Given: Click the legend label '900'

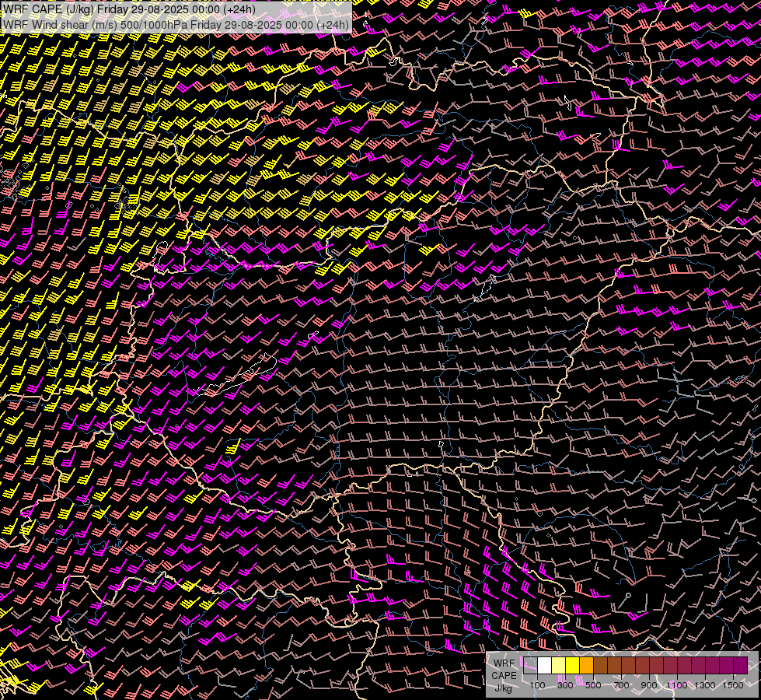Looking at the screenshot, I should point(649,685).
